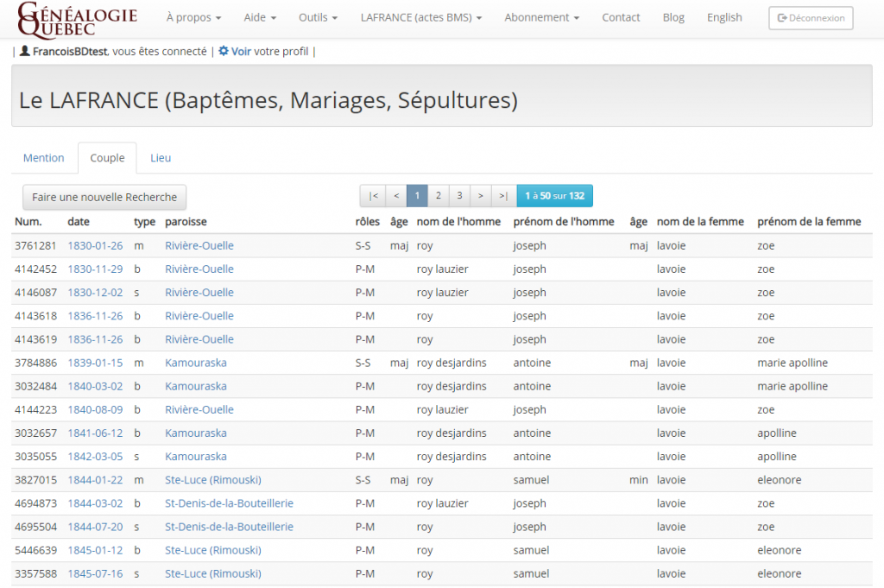
Task: Open record dated 1844-03-02
Action: click(95, 503)
